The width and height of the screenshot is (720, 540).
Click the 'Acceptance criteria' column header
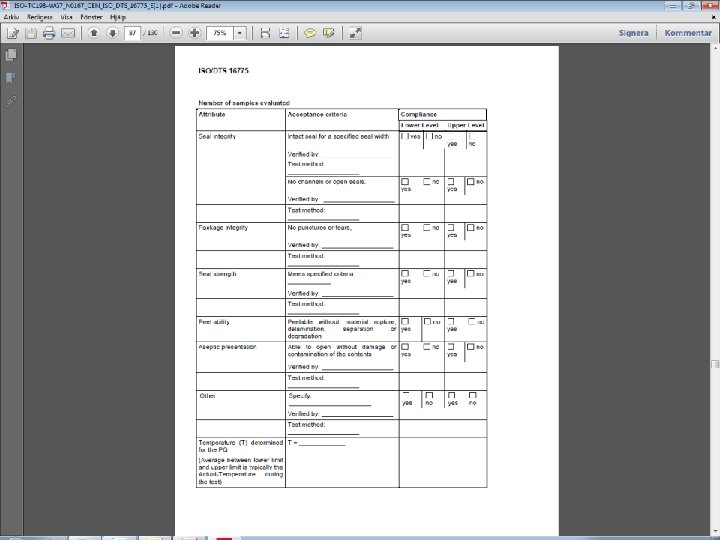[x=317, y=114]
